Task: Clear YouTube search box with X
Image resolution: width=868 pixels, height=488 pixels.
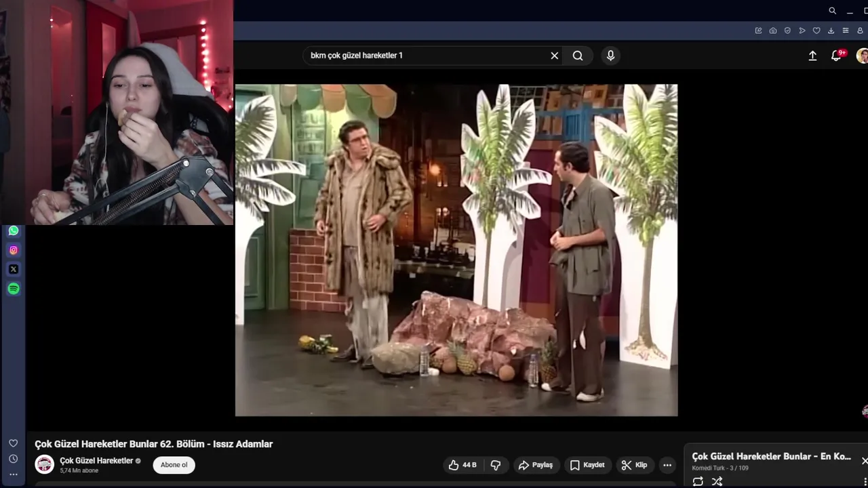Action: coord(555,56)
